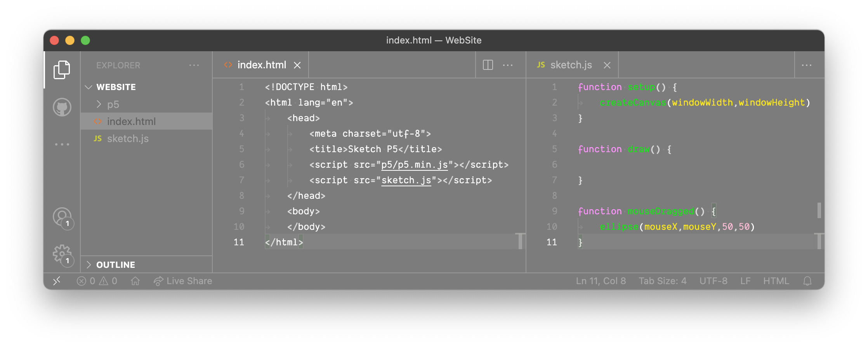
Task: Change the HTML language mode
Action: click(776, 281)
